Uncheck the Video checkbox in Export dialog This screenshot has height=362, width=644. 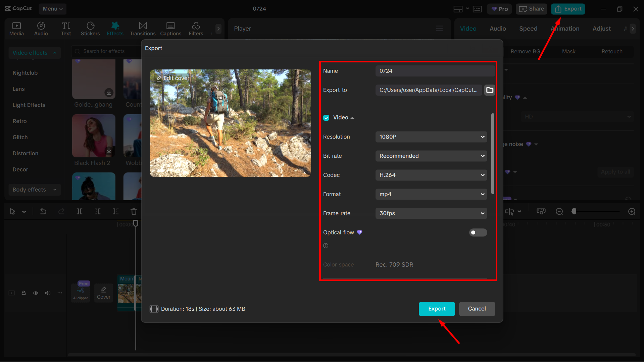point(326,117)
